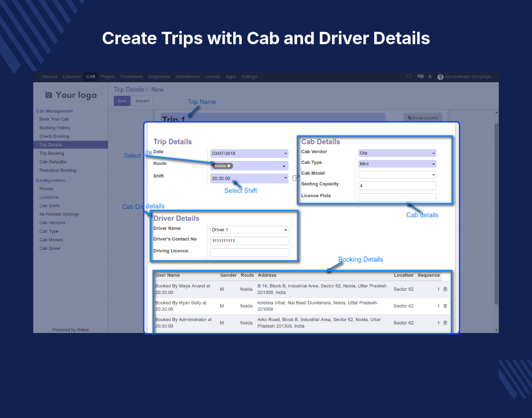This screenshot has width=532, height=418.
Task: Open the Administrator user menu
Action: (x=466, y=76)
